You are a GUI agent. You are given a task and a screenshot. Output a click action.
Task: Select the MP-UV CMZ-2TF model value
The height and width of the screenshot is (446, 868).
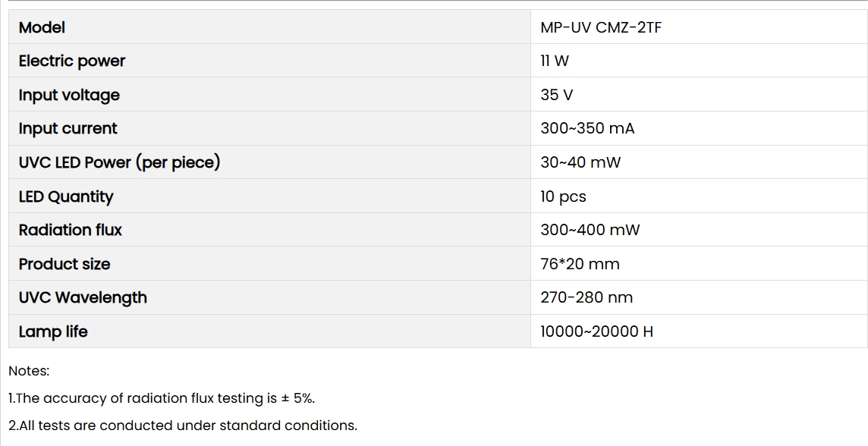601,27
